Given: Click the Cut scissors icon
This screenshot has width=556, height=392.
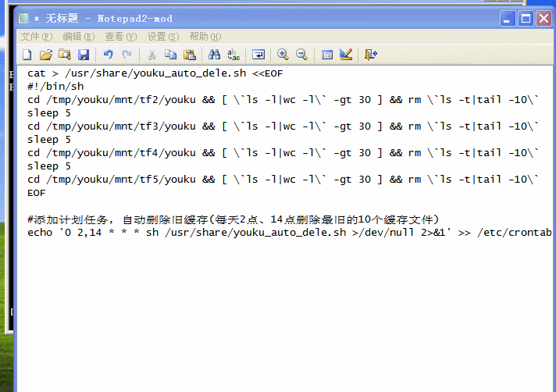Looking at the screenshot, I should pyautogui.click(x=151, y=55).
